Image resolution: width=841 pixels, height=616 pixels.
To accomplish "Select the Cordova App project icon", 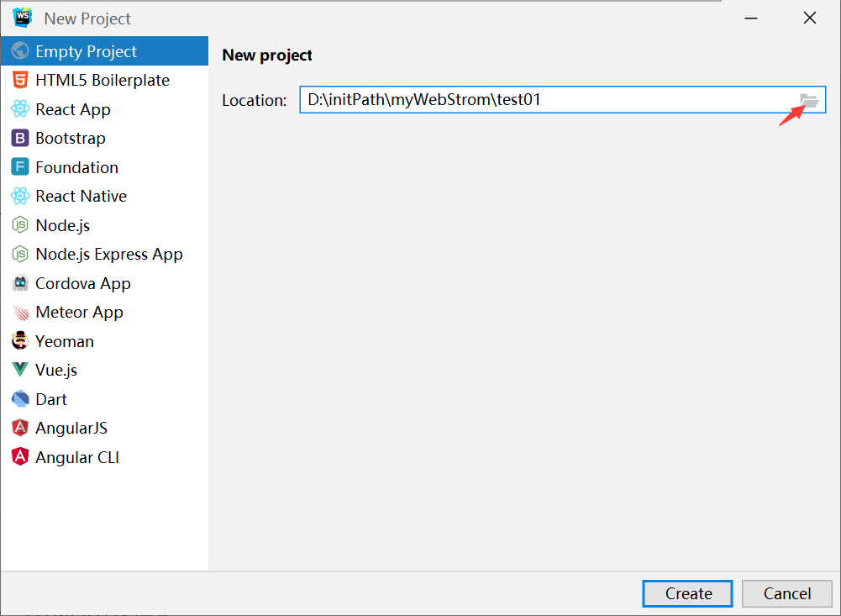I will (x=21, y=283).
